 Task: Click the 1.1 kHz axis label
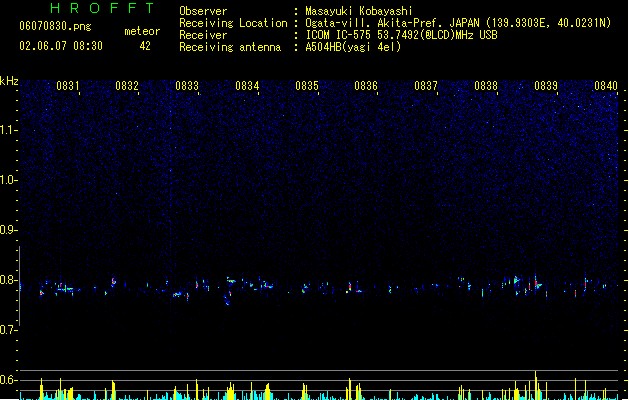[9, 130]
